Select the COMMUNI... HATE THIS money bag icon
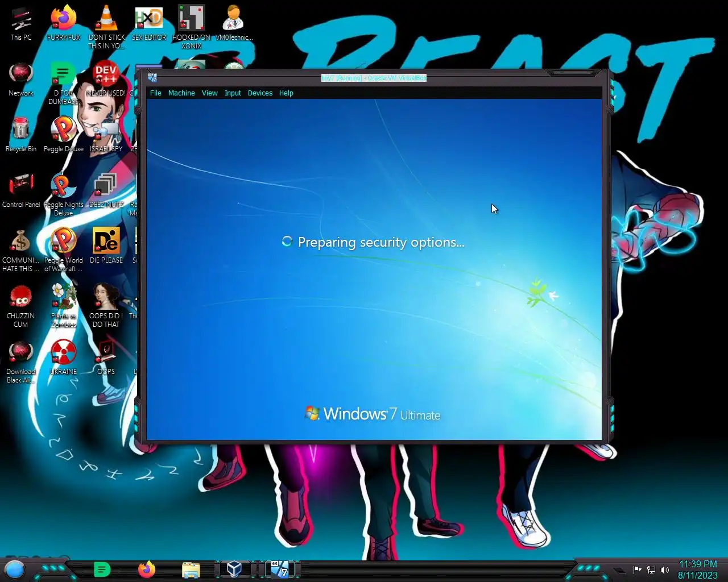The height and width of the screenshot is (582, 728). [x=21, y=250]
